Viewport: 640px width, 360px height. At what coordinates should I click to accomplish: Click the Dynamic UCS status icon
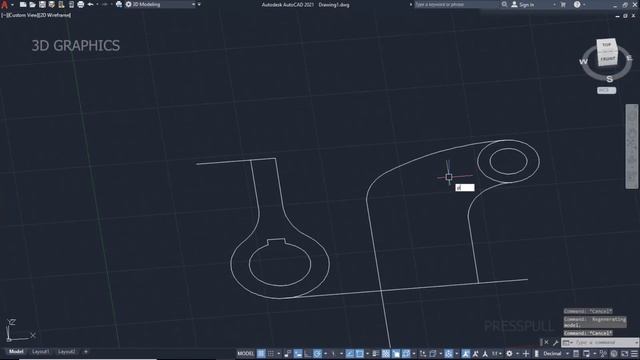423,353
